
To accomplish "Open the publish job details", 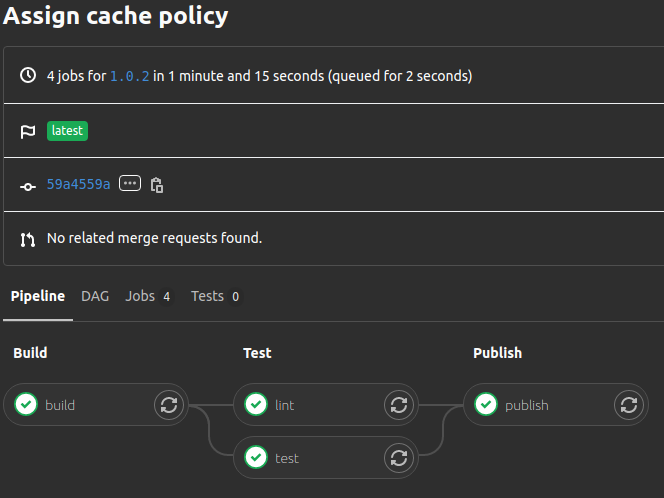I will [x=527, y=405].
